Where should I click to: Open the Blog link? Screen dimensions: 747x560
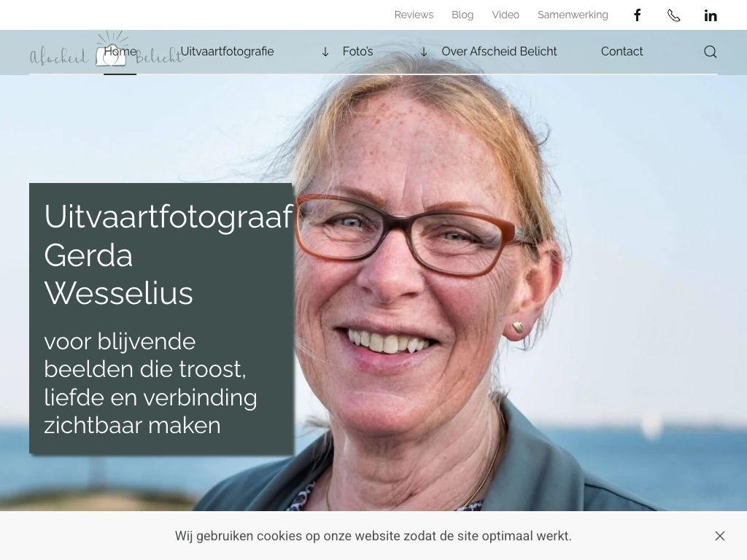click(462, 15)
